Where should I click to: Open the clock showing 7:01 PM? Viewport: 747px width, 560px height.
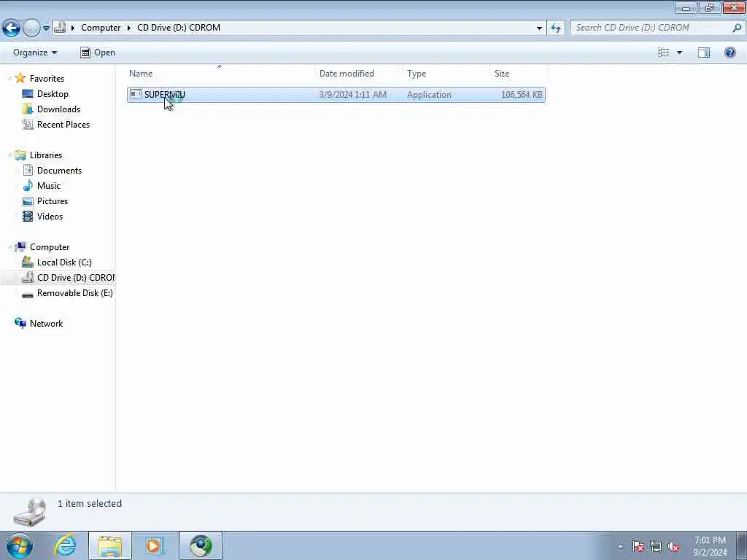[x=710, y=546]
